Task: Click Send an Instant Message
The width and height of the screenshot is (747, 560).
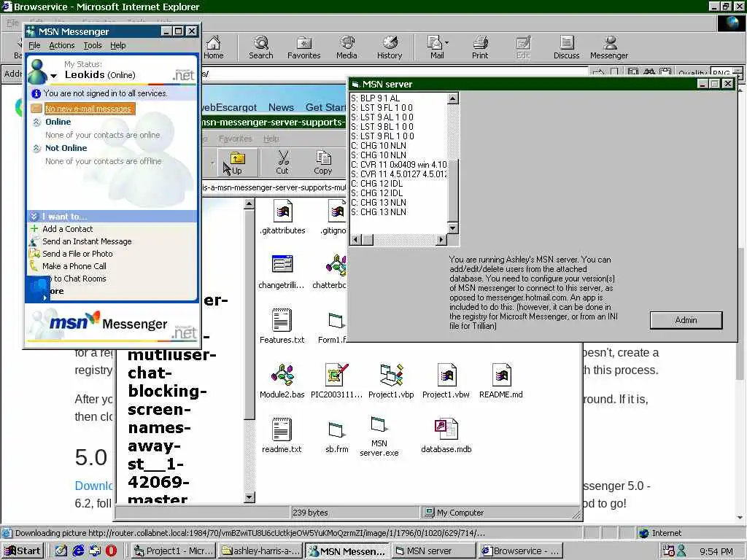Action: [x=87, y=241]
